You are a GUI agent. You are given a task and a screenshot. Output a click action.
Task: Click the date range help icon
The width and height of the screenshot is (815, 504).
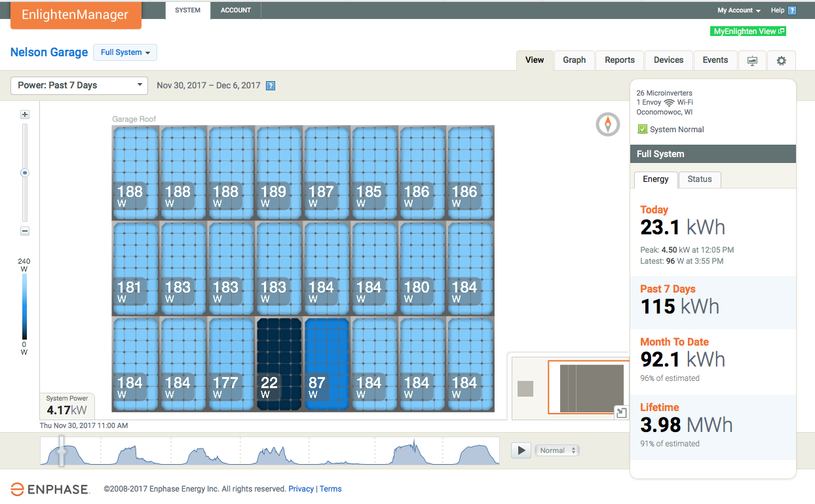coord(271,86)
